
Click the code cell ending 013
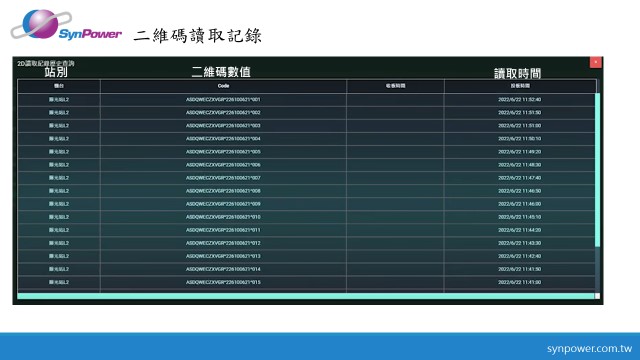tap(223, 256)
